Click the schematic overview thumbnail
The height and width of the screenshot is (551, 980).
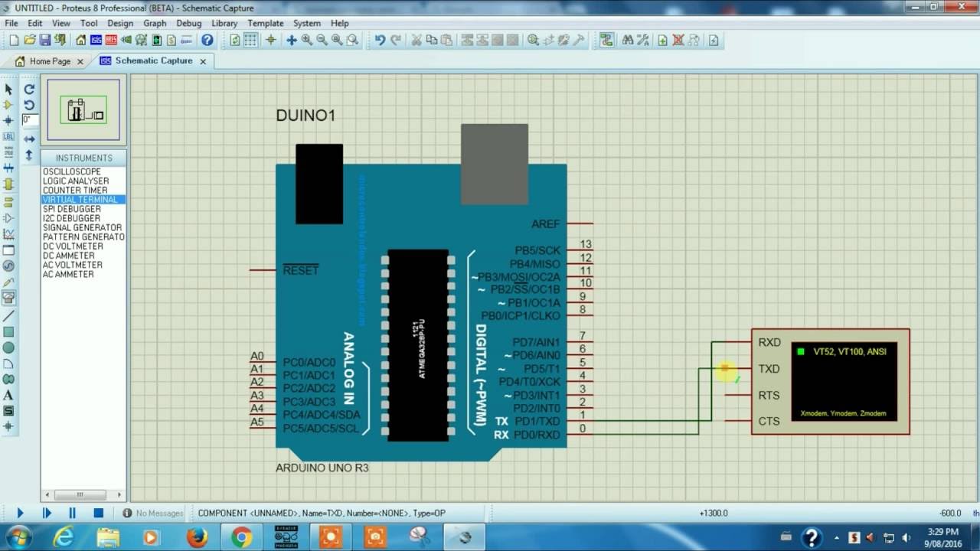(x=83, y=109)
